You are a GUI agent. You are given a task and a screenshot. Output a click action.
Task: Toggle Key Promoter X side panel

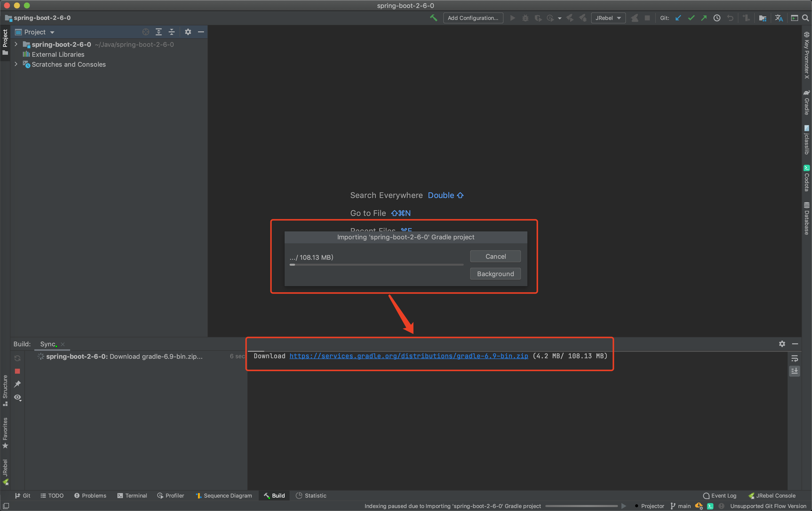point(807,55)
